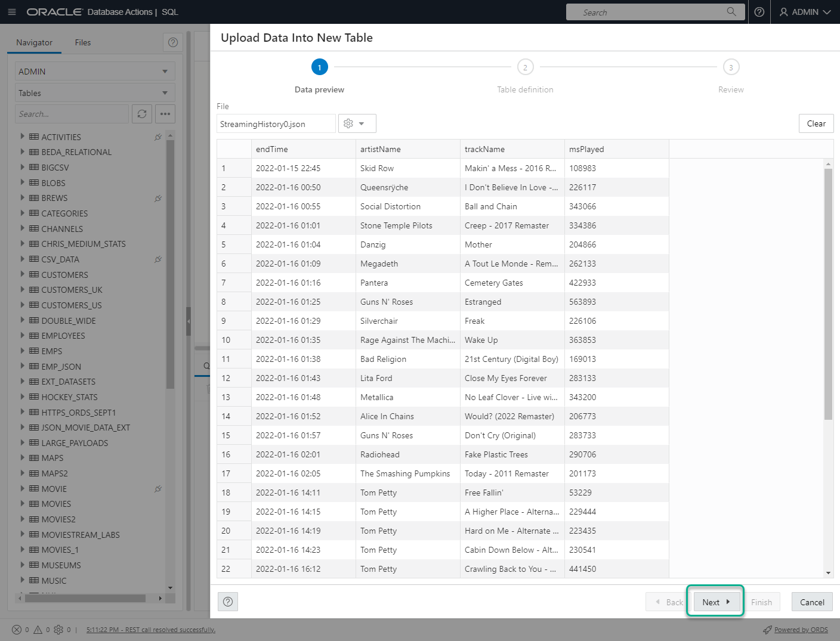
Task: Open the Powered by ORDS link
Action: point(801,630)
